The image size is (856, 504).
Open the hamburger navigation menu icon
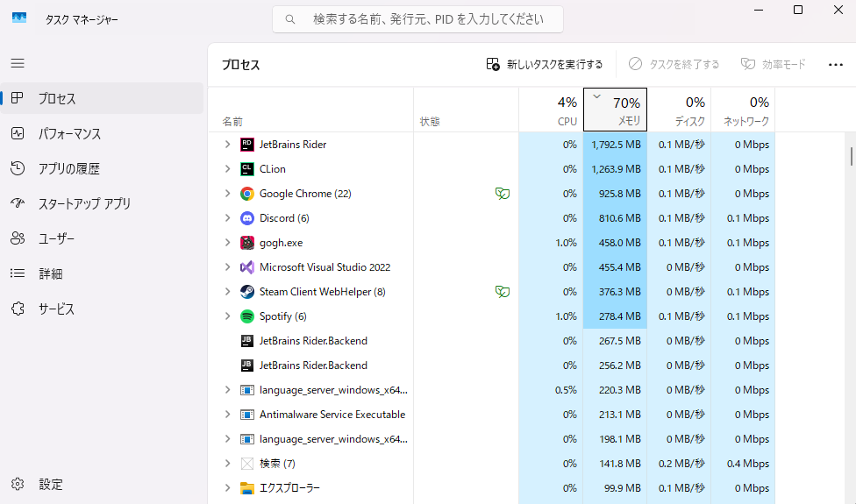point(18,63)
